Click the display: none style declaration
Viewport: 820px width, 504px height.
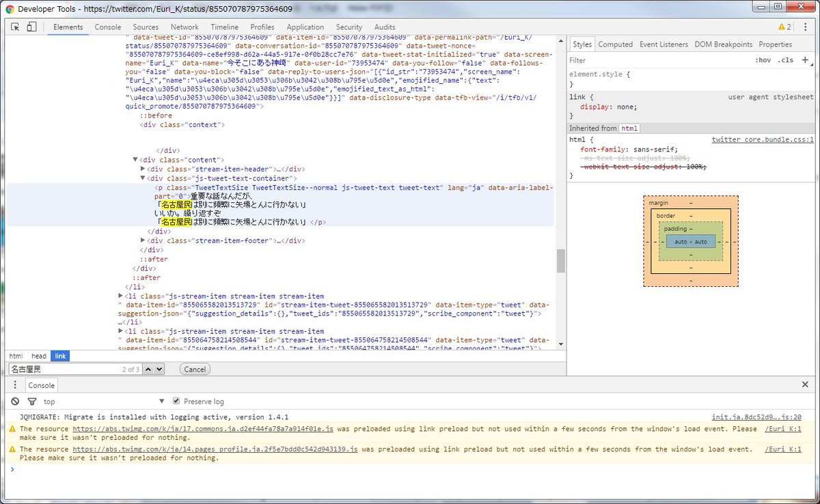pyautogui.click(x=609, y=107)
